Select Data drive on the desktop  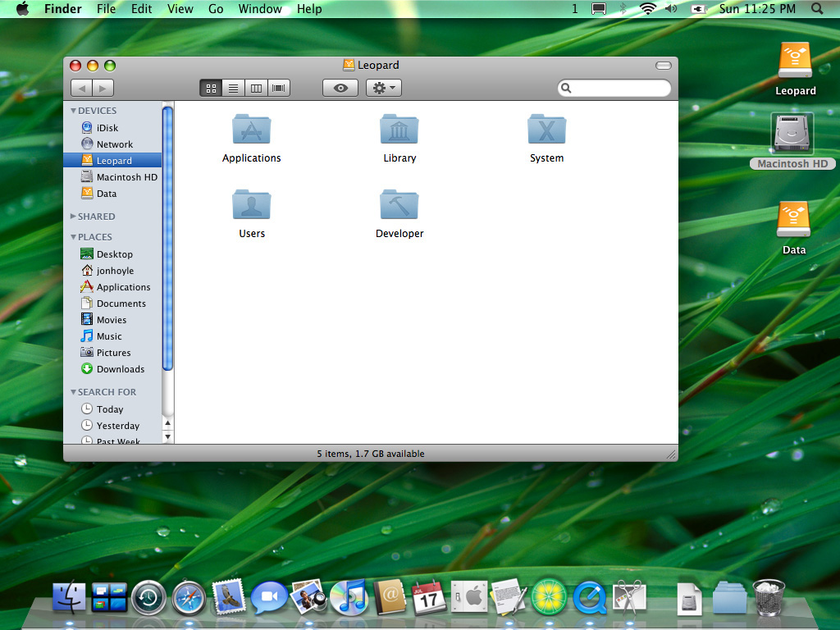point(793,228)
